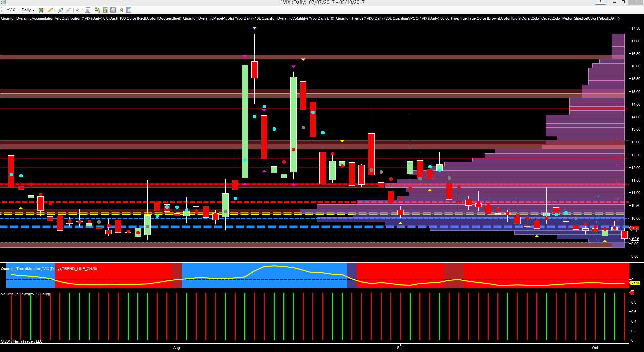Screen dimensions: 644x352
Task: Open the Daily interval dropdown
Action: tap(28, 10)
